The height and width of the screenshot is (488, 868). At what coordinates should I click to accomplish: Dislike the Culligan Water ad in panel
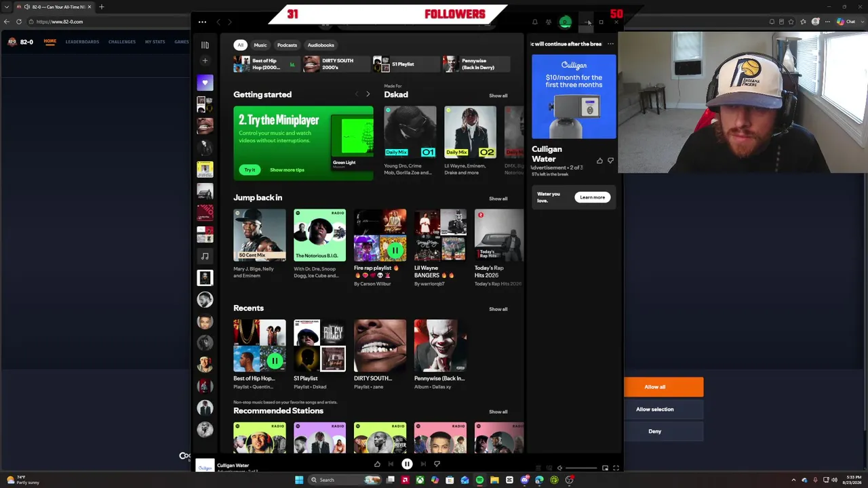[610, 161]
